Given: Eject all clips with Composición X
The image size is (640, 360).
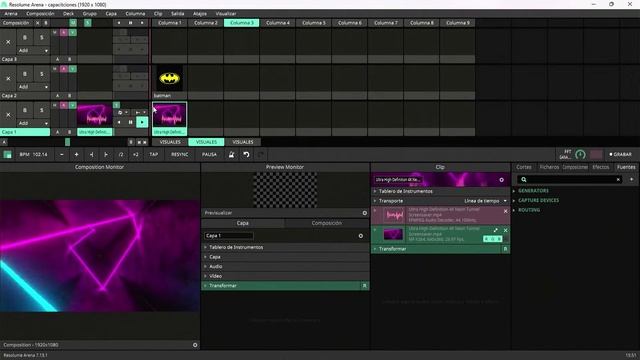Looking at the screenshot, I should (38, 23).
